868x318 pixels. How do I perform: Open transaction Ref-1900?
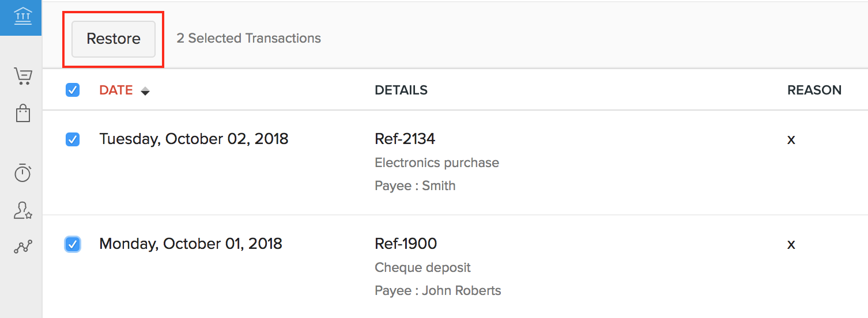406,244
